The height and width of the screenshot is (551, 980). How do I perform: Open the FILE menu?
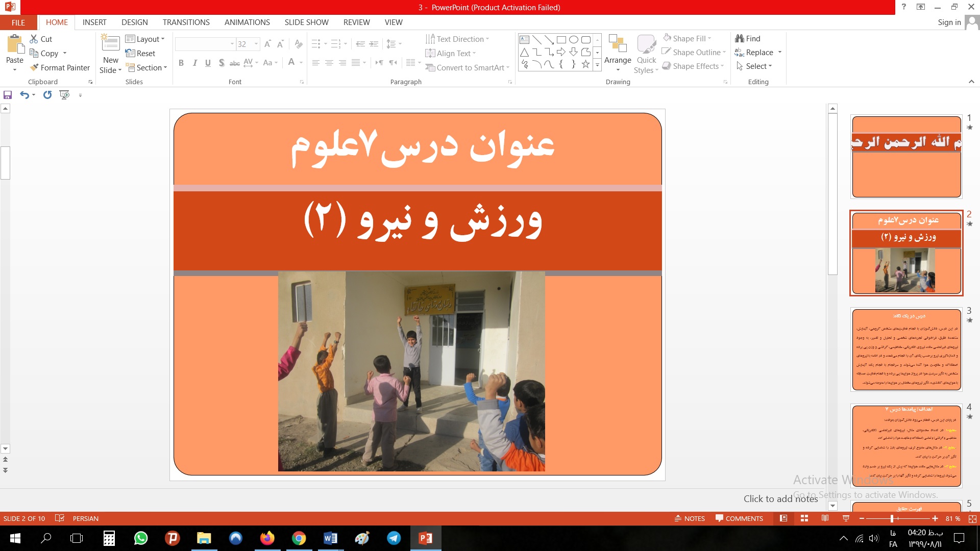pos(18,22)
